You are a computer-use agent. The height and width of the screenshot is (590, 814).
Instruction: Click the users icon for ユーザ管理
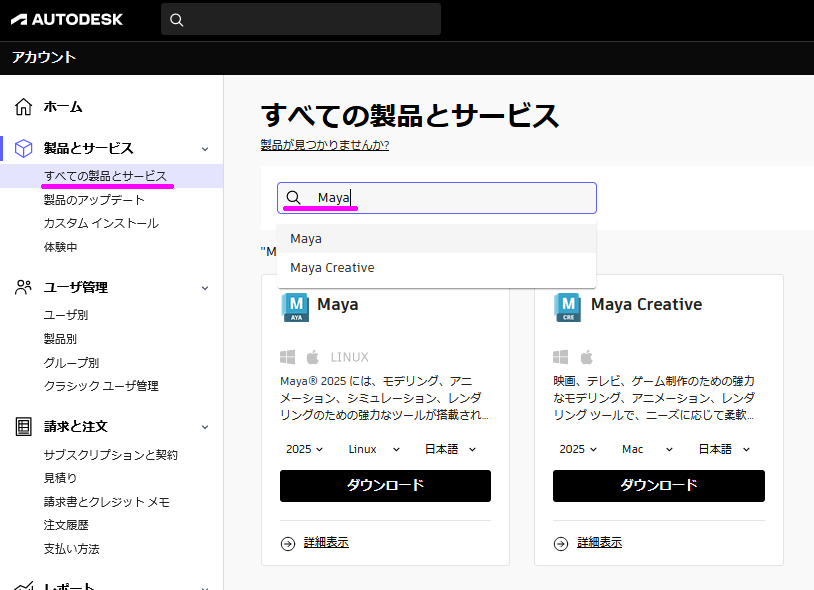tap(23, 287)
